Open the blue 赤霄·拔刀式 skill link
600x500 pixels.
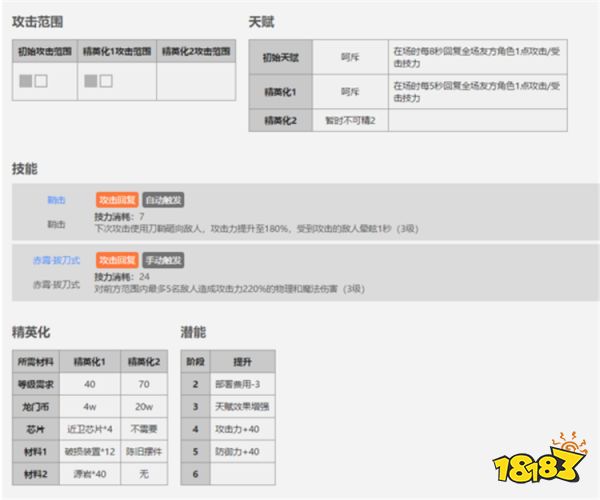coord(56,260)
